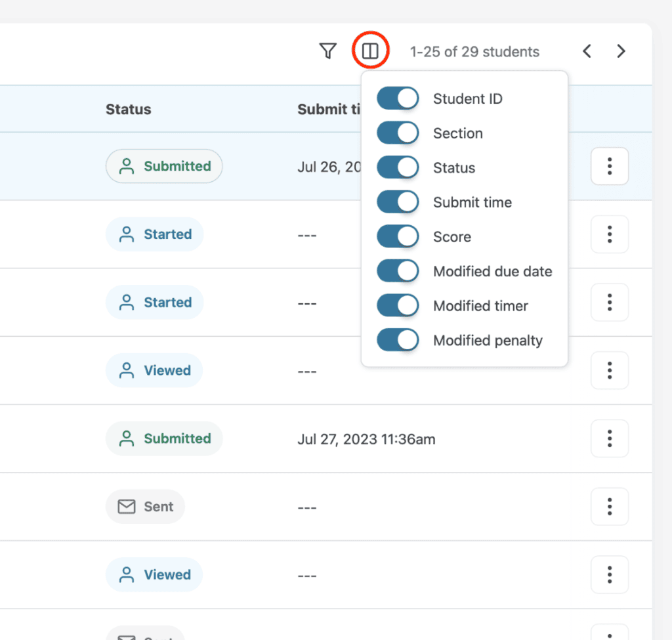
Task: Select the Started status badge
Action: [x=155, y=234]
